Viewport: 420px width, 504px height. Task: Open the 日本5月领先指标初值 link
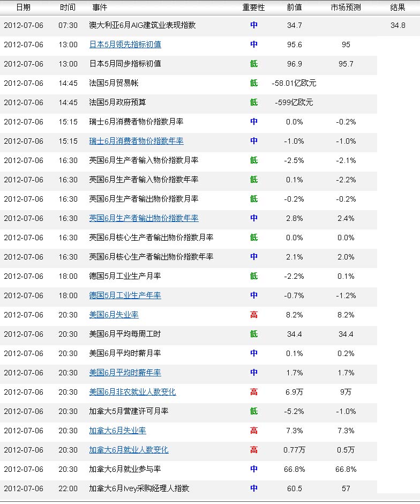(125, 45)
